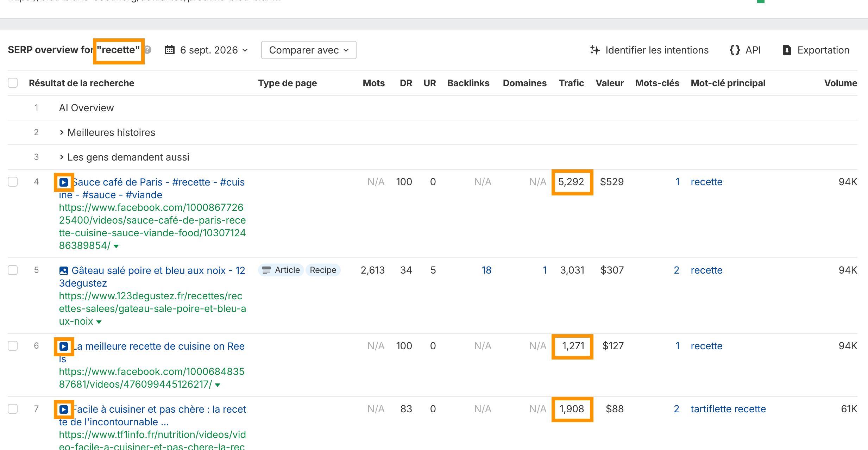Click the Domaines count 1 in row 5
Image resolution: width=868 pixels, height=450 pixels.
(x=545, y=270)
